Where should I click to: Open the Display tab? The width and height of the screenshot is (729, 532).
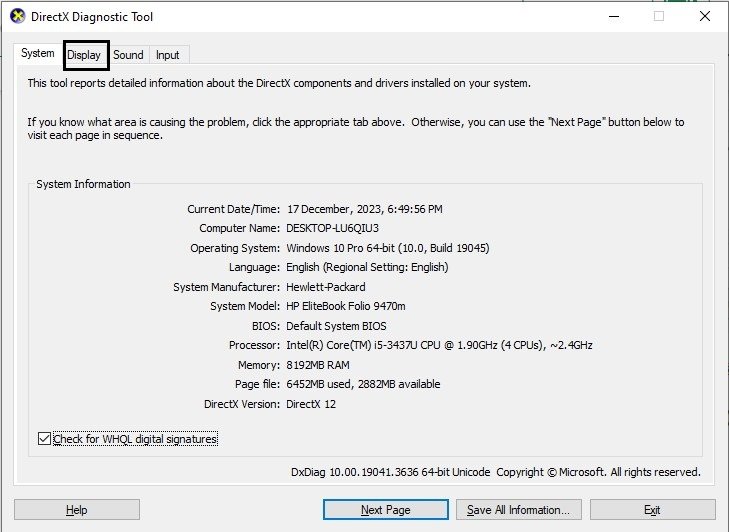84,55
